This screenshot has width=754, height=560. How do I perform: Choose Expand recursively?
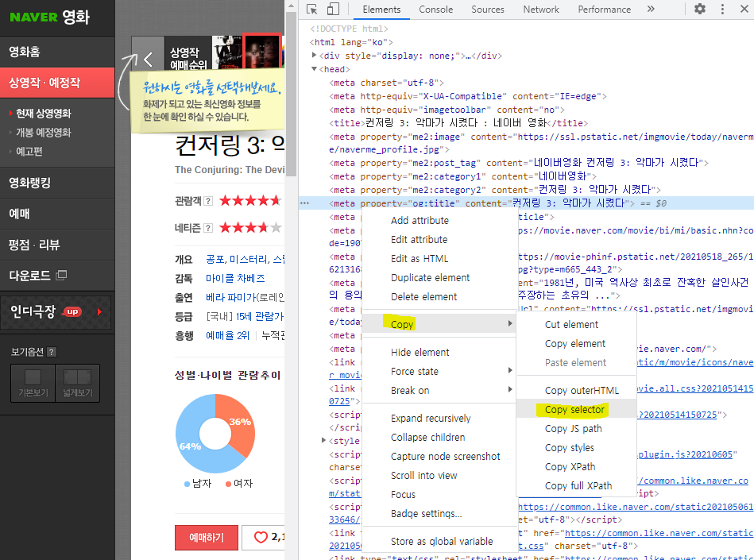pyautogui.click(x=431, y=418)
